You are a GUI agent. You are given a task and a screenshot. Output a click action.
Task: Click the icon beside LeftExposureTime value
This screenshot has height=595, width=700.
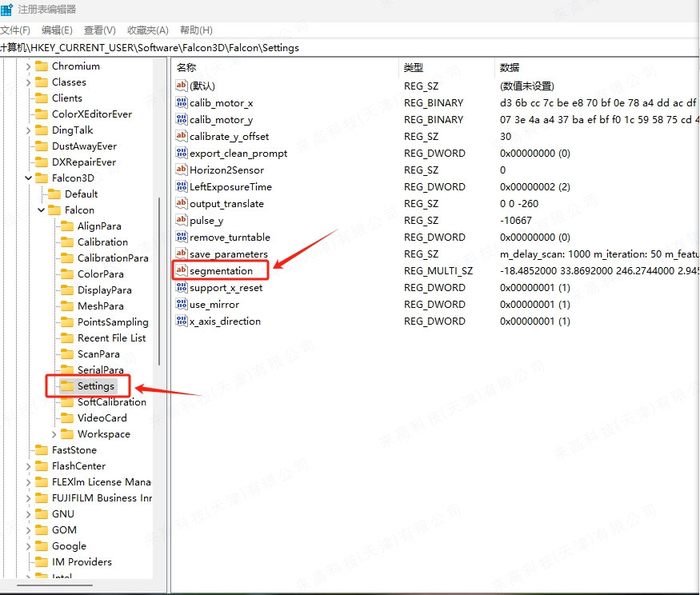[x=182, y=187]
